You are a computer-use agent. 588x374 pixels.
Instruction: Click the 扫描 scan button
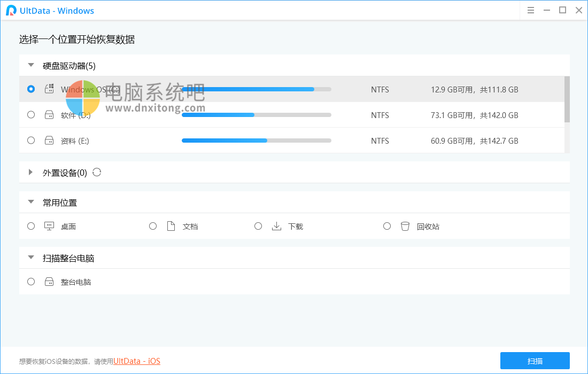point(535,361)
